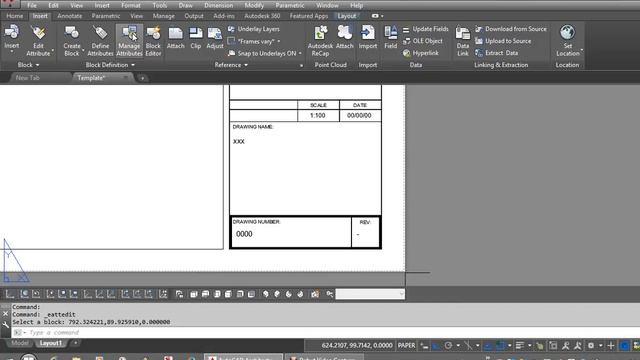Viewport: 640px width, 360px height.
Task: Click Upload to Source
Action: [x=503, y=41]
